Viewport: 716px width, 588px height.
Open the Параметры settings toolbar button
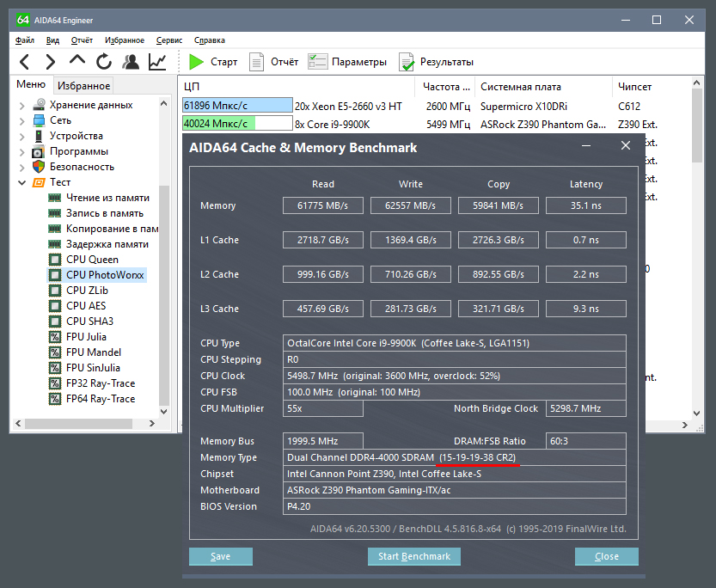(x=347, y=62)
